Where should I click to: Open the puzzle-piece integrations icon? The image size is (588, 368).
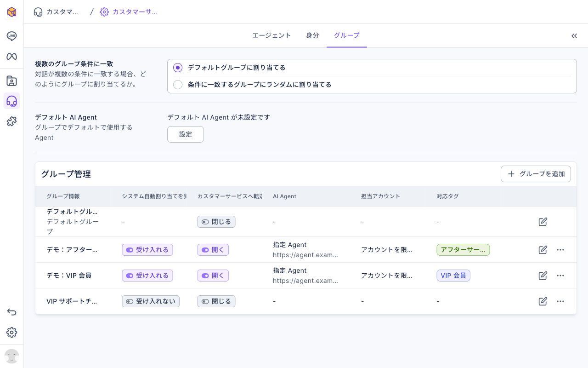pyautogui.click(x=11, y=121)
